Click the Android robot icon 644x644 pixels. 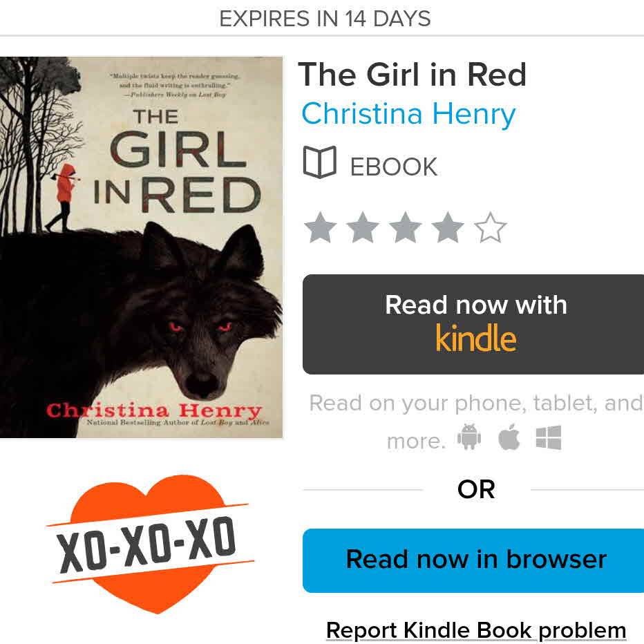click(469, 437)
